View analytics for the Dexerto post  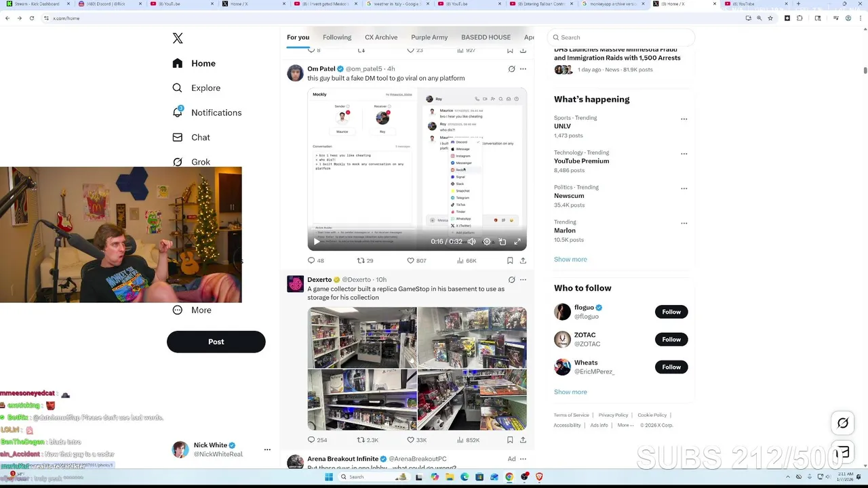pyautogui.click(x=468, y=440)
